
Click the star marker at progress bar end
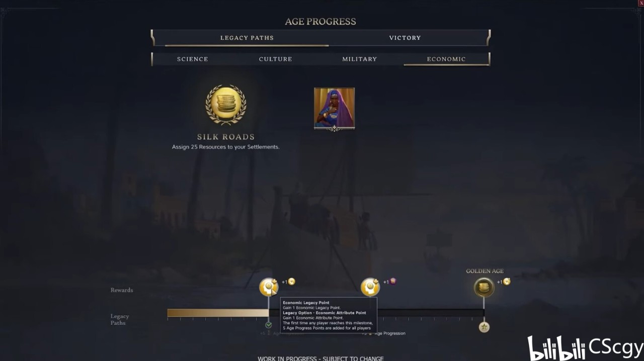484,327
